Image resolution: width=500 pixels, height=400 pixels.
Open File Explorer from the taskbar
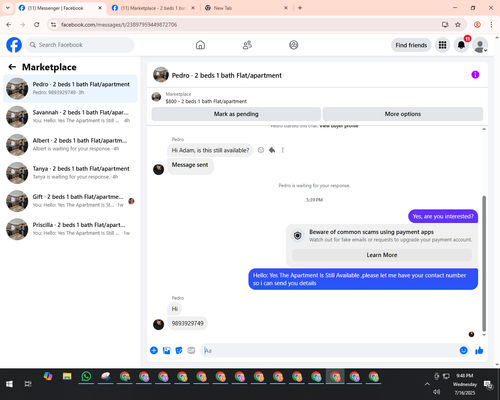click(67, 377)
